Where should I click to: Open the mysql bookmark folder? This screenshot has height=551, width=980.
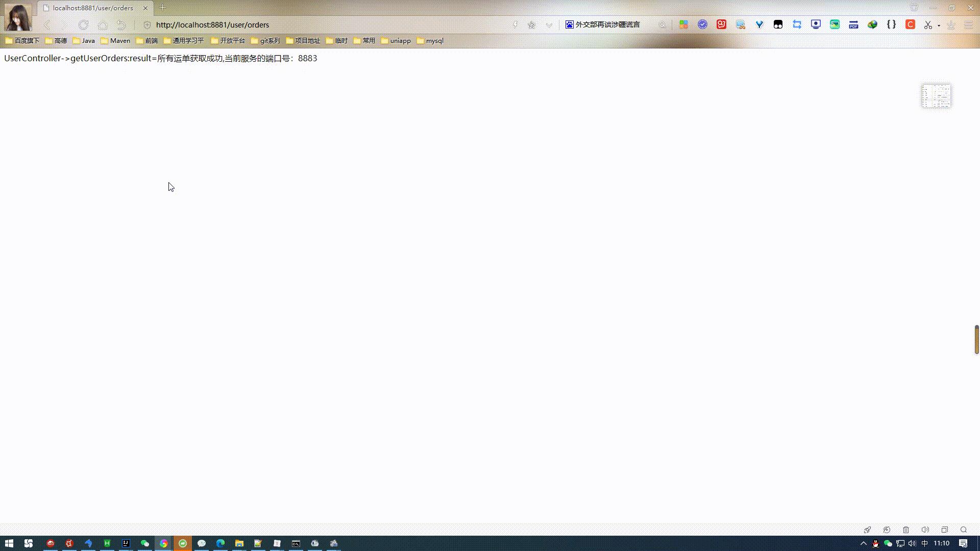click(430, 41)
